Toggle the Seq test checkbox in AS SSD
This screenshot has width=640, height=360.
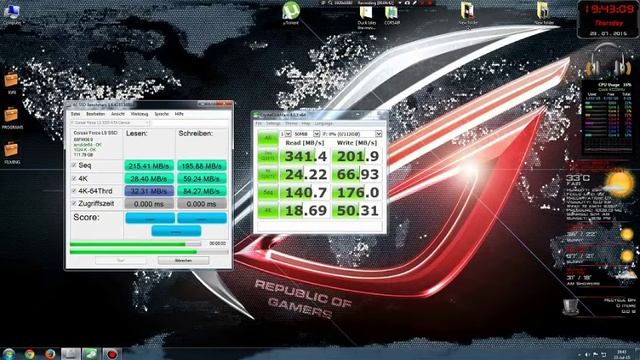(74, 165)
